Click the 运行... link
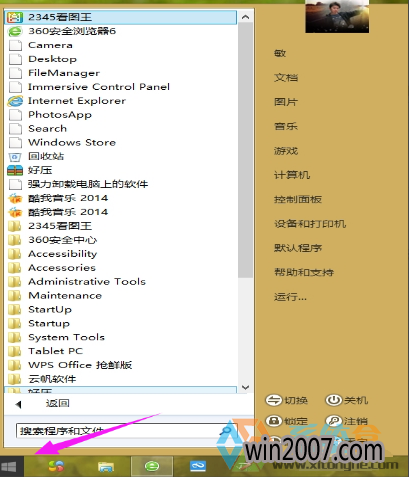409x477 pixels. click(x=290, y=297)
